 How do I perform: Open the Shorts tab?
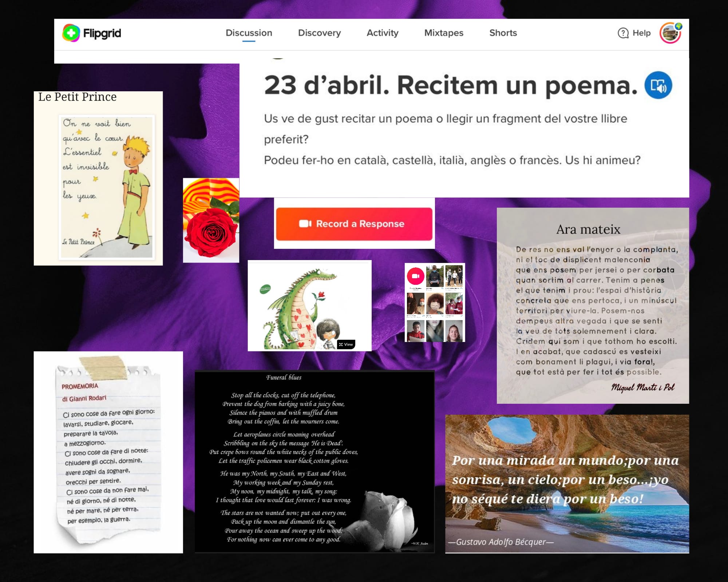pyautogui.click(x=503, y=33)
